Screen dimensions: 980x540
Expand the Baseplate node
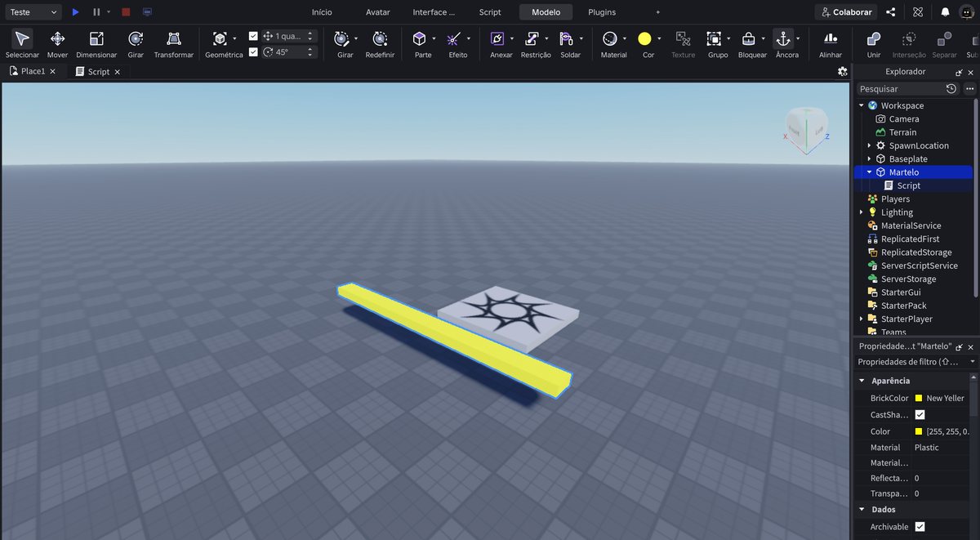pos(869,158)
